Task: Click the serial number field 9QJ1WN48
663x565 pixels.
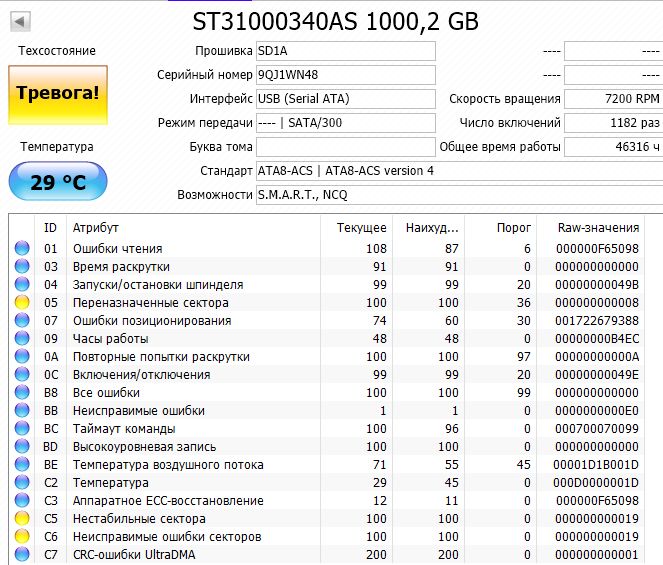Action: [345, 75]
